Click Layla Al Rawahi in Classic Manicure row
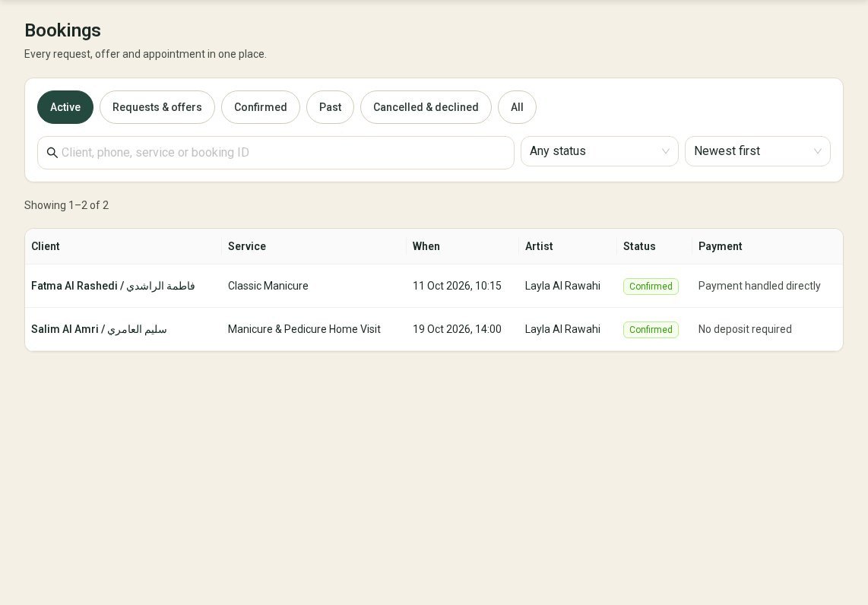 (562, 287)
